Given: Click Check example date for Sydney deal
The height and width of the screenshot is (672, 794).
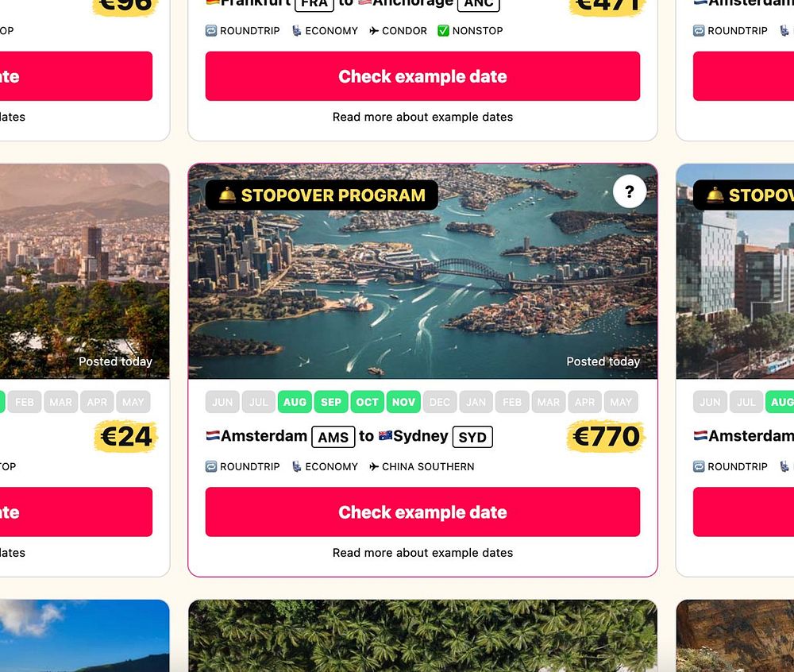Looking at the screenshot, I should [x=423, y=512].
